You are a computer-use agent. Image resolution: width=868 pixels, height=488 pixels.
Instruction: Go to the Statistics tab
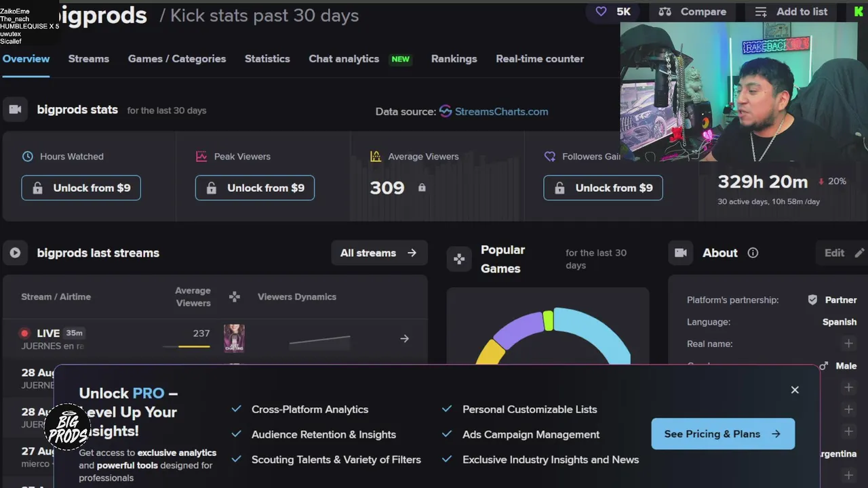pos(267,59)
